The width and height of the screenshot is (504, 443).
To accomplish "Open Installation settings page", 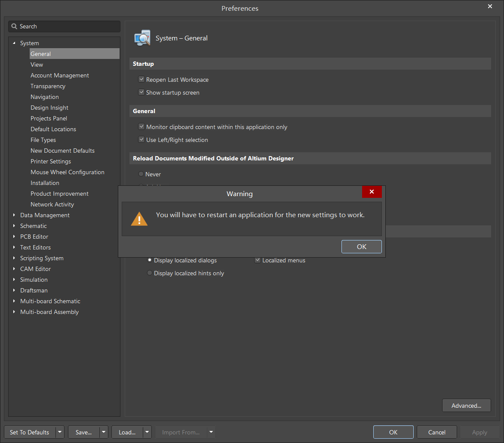I will coord(45,183).
